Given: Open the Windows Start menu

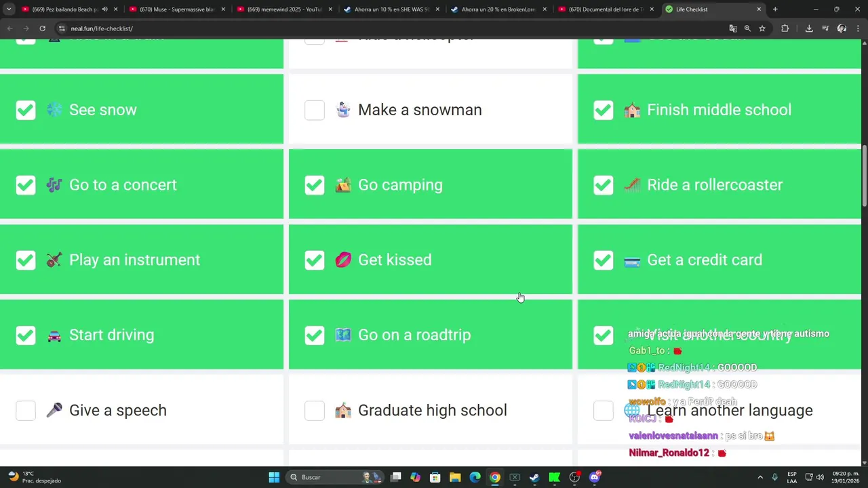Looking at the screenshot, I should point(274,477).
